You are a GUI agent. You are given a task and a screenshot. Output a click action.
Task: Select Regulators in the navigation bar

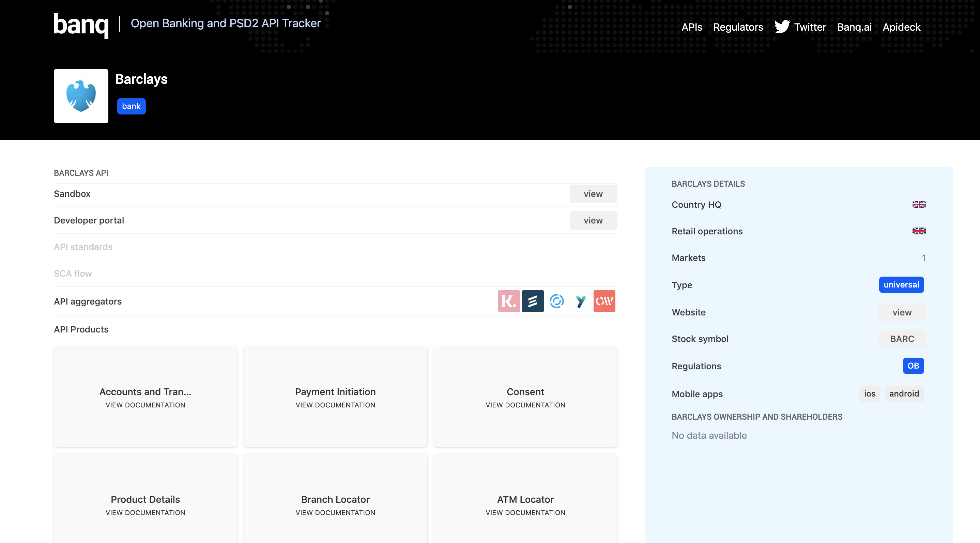[738, 27]
